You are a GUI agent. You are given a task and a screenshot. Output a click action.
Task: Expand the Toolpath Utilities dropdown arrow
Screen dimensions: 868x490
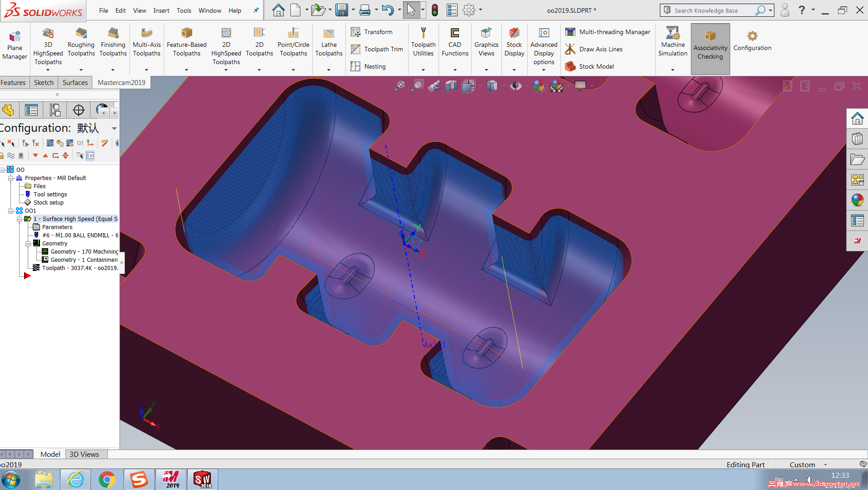click(423, 70)
